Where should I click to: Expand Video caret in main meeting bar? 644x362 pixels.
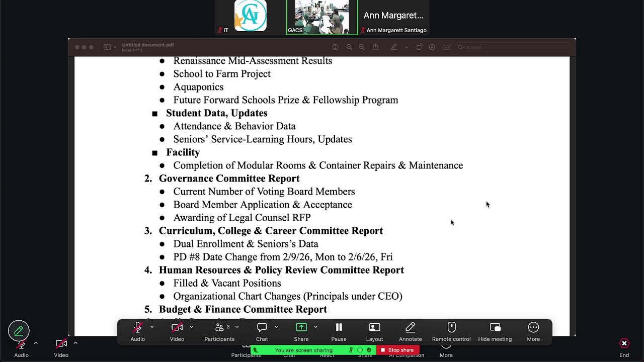click(x=75, y=343)
